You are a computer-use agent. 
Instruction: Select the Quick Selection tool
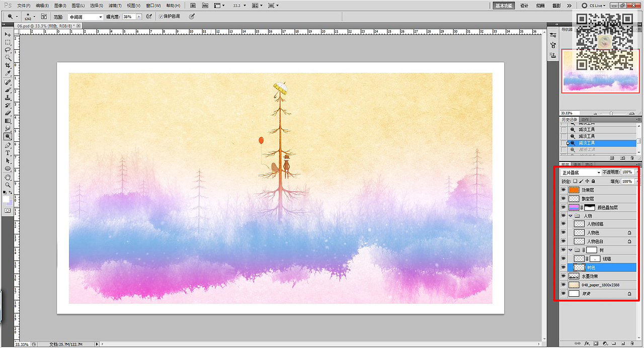point(8,58)
